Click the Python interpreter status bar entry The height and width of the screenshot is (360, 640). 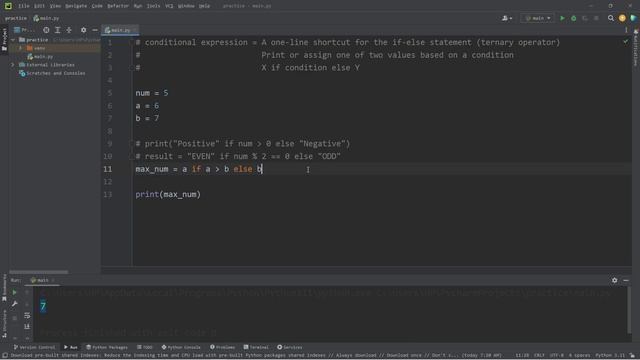[x=610, y=356]
